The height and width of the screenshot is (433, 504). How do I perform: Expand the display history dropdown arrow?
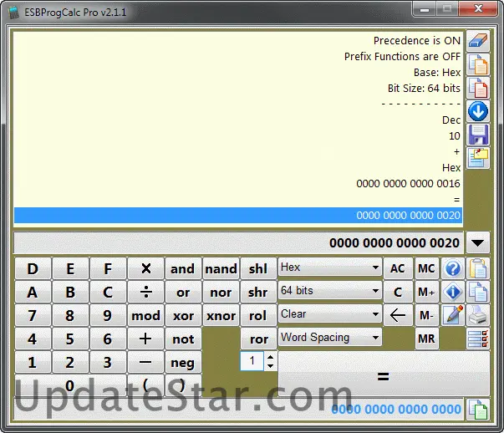click(477, 242)
